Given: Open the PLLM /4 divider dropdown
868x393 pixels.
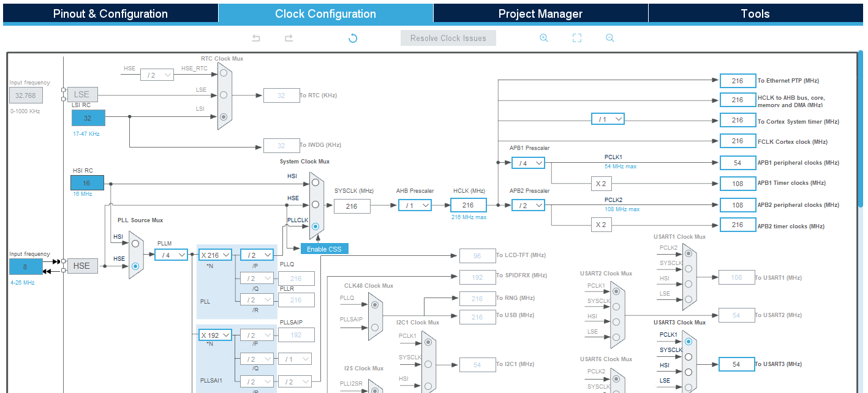Looking at the screenshot, I should tap(171, 255).
